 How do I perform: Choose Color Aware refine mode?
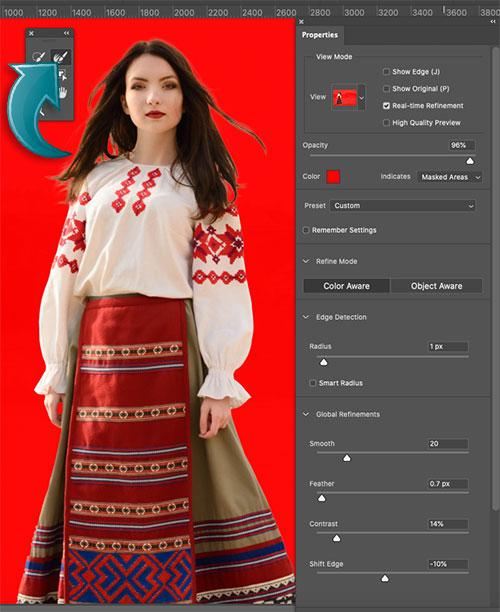pyautogui.click(x=346, y=286)
